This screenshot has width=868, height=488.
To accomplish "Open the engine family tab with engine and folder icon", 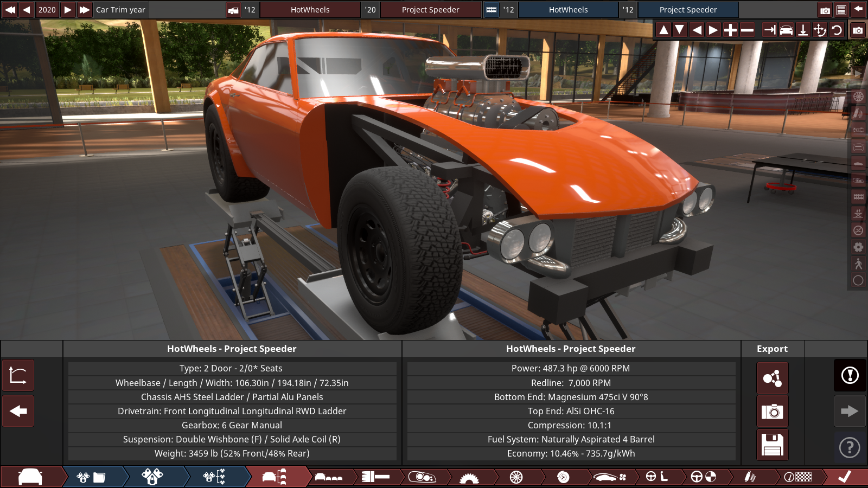I will pos(92,477).
